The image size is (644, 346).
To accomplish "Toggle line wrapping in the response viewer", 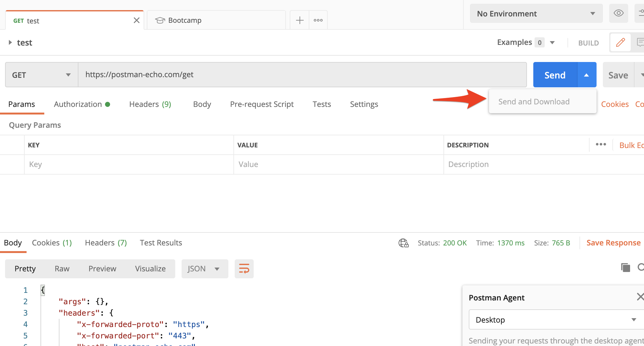I will coord(244,269).
